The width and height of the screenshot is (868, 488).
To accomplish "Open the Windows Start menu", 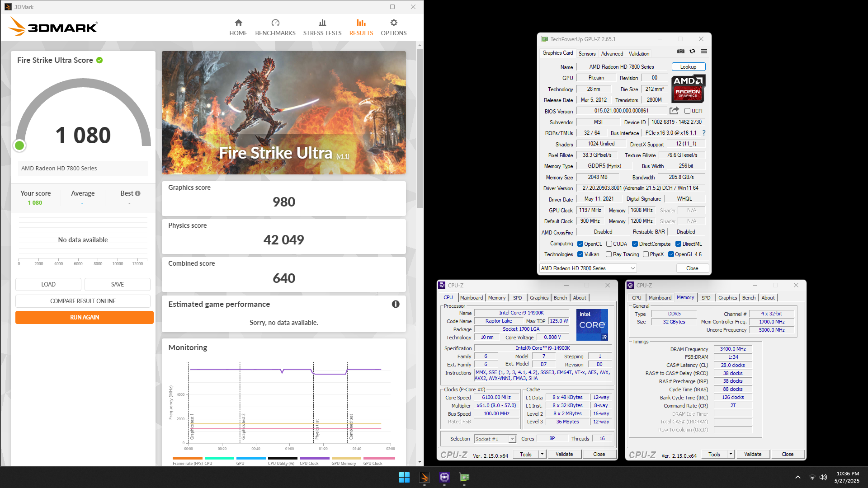I will tap(404, 477).
